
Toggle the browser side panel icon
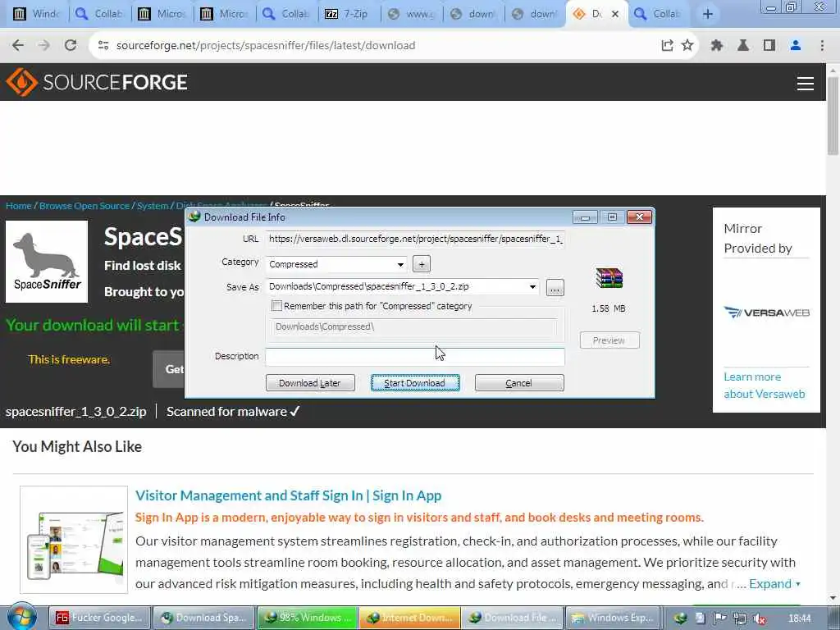(769, 46)
